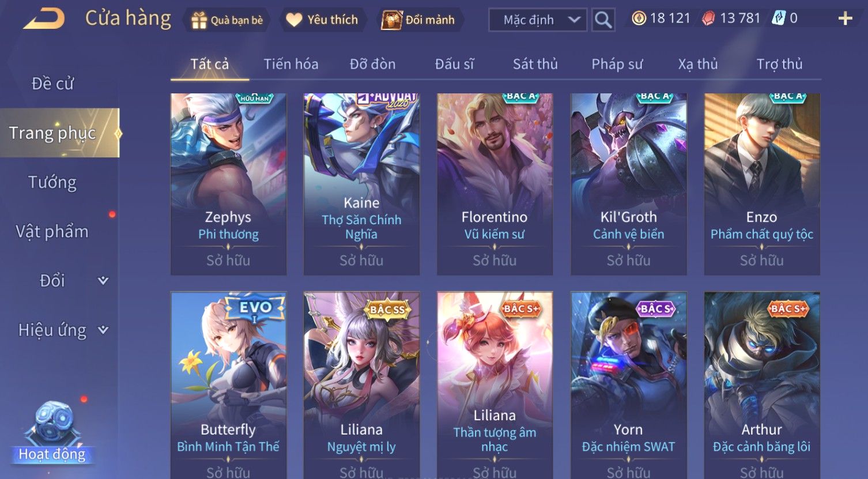The height and width of the screenshot is (479, 868).
Task: Tap the plus icon to add currency
Action: coord(845,19)
